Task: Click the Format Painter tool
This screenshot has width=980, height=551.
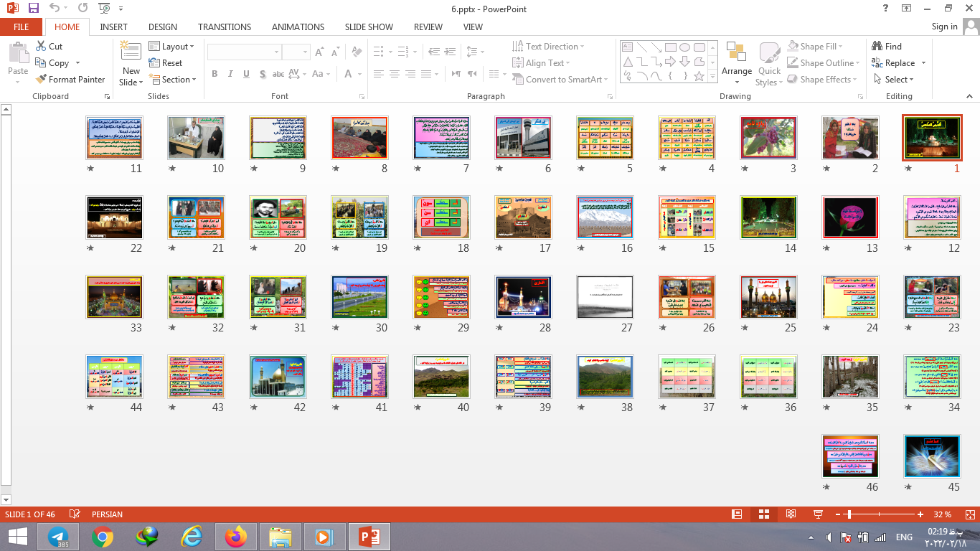Action: coord(70,80)
